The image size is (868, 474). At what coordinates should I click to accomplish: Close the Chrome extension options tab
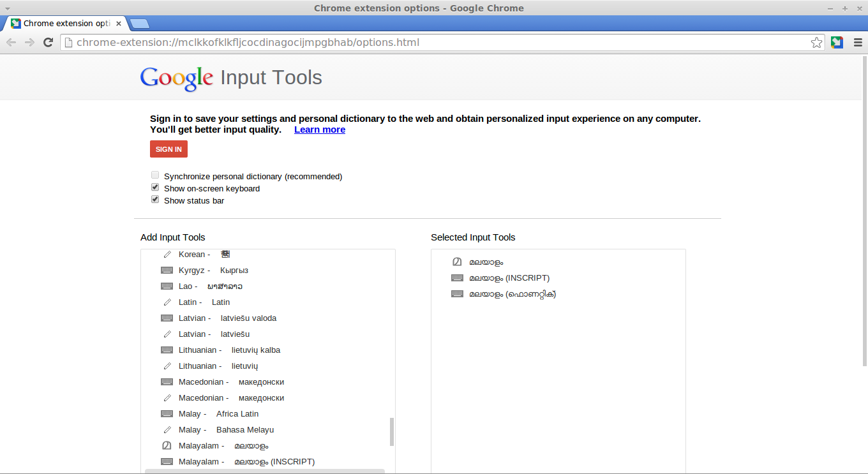119,24
